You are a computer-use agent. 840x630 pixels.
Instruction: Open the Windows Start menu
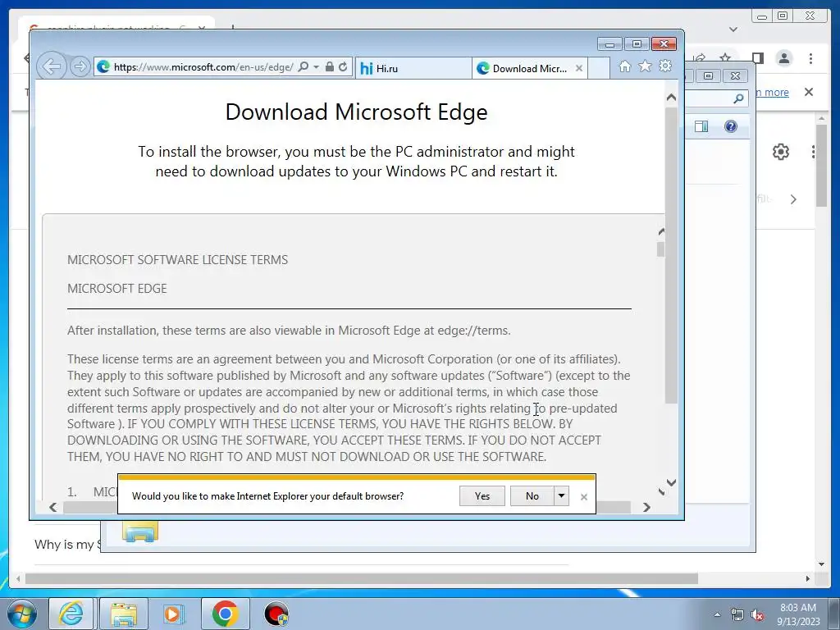(x=21, y=614)
